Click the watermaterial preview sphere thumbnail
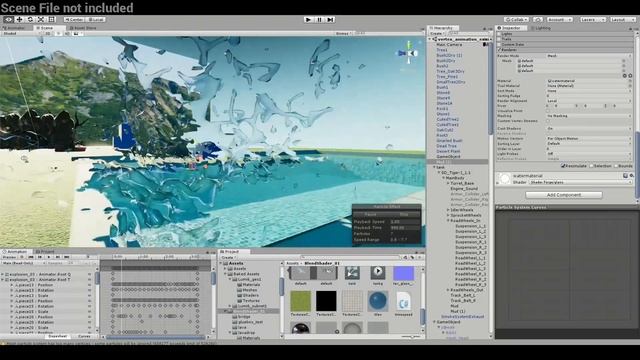This screenshot has width=640, height=360. pyautogui.click(x=505, y=178)
